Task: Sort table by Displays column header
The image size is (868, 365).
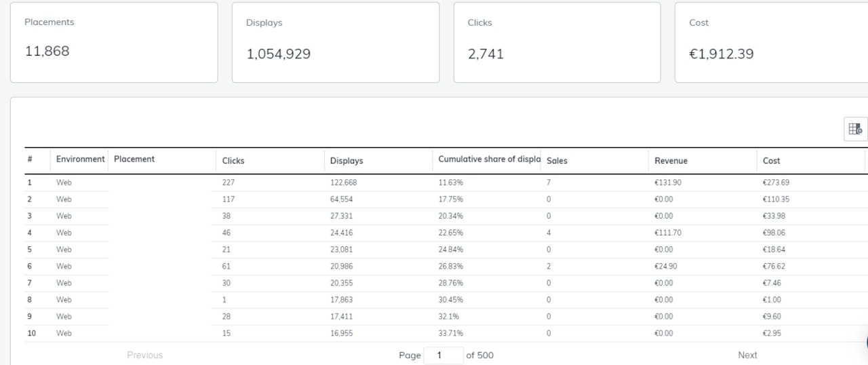Action: [x=347, y=161]
